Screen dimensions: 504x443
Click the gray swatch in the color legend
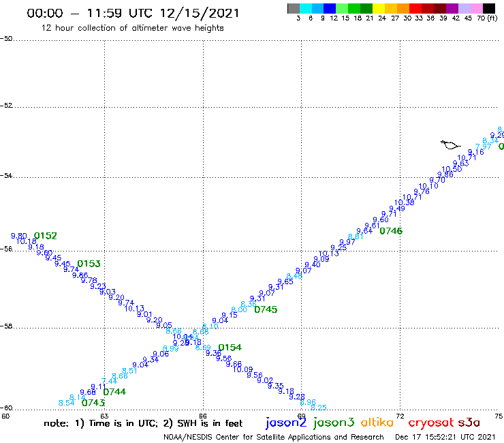point(294,8)
